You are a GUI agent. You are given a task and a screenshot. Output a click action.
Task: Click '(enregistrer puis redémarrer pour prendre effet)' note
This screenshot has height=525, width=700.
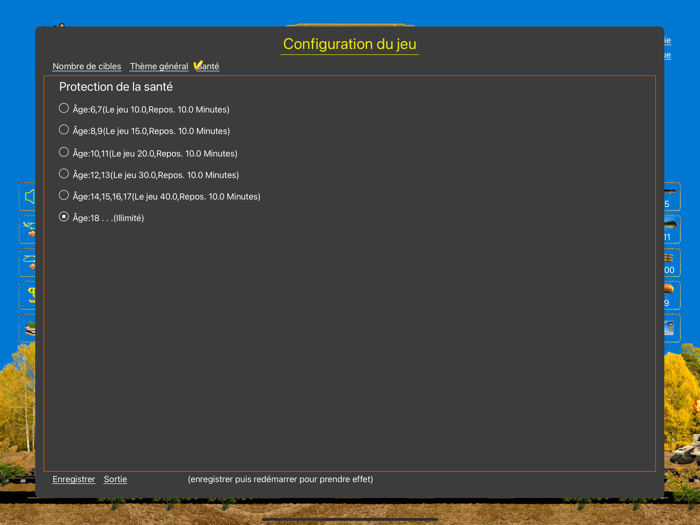pos(280,479)
